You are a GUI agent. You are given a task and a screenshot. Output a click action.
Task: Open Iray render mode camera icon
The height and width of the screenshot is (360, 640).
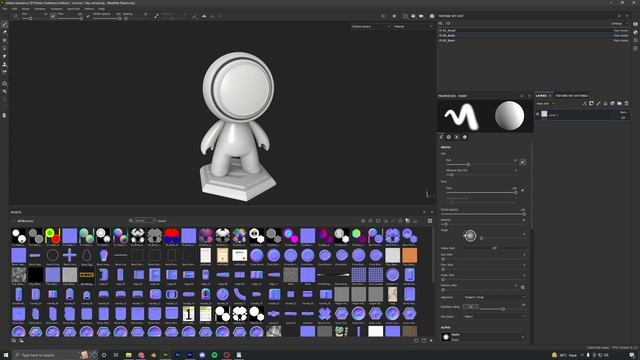[x=432, y=16]
